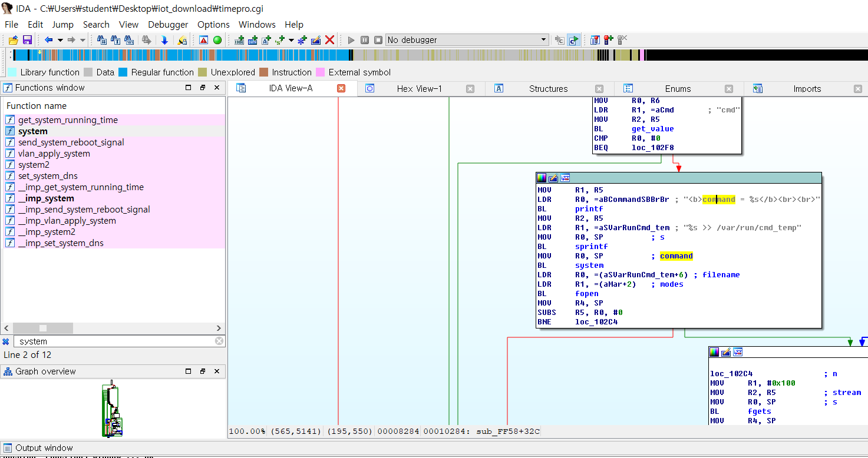Click the convert to CODE icon
The width and height of the screenshot is (868, 458).
(x=239, y=40)
